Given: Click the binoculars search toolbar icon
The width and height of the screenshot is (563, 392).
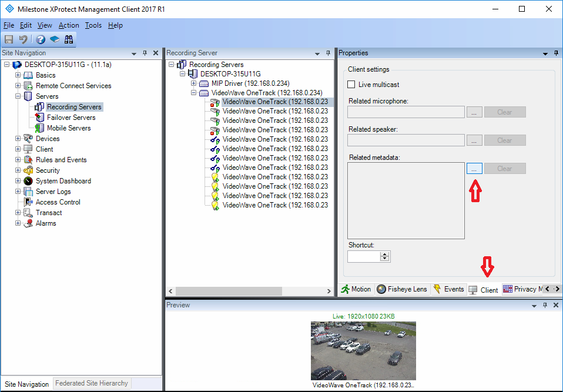Looking at the screenshot, I should pyautogui.click(x=69, y=39).
